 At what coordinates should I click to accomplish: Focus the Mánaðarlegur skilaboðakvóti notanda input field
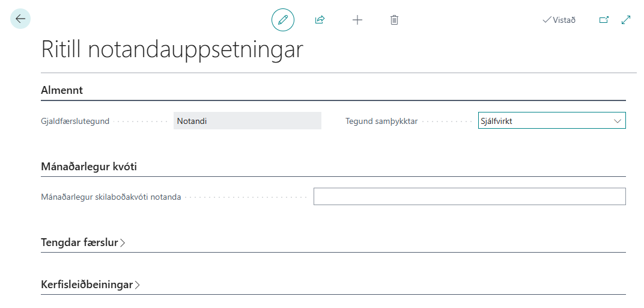click(469, 197)
